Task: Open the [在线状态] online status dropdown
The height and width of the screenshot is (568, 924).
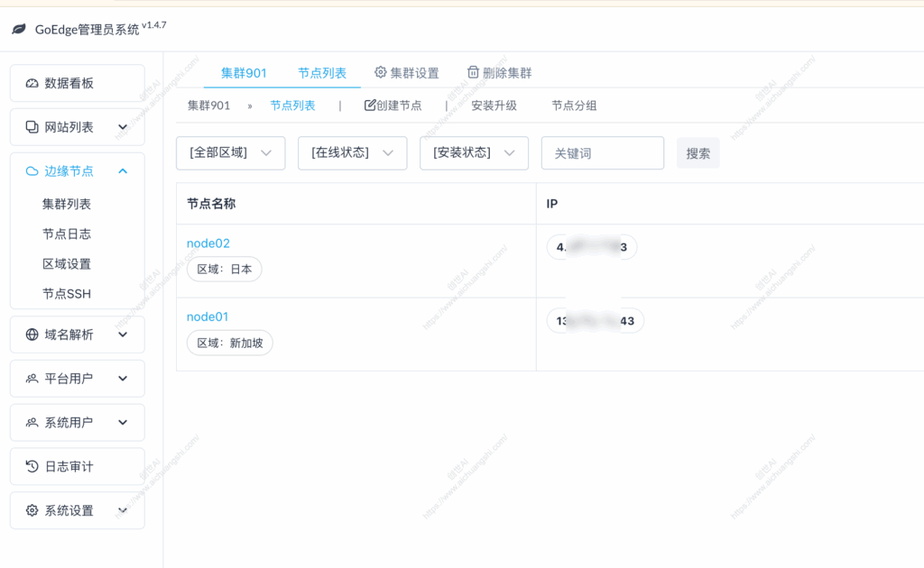Action: [x=352, y=153]
